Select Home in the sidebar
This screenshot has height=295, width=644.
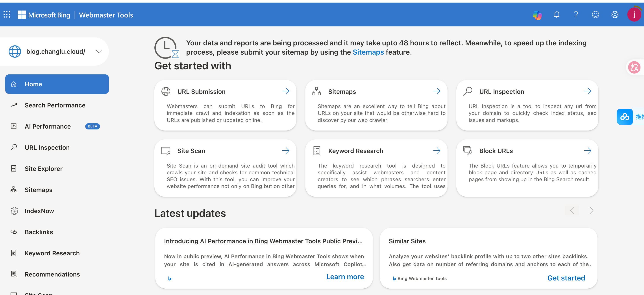click(x=57, y=84)
